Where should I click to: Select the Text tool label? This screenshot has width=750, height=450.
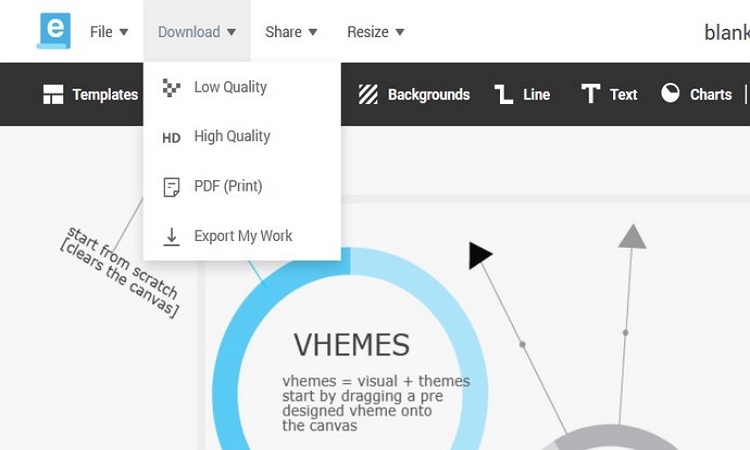(x=623, y=95)
